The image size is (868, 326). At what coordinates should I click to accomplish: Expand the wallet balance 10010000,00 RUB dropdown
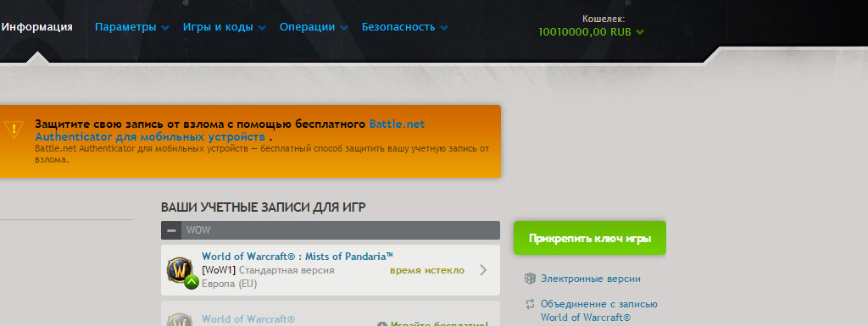pyautogui.click(x=591, y=32)
